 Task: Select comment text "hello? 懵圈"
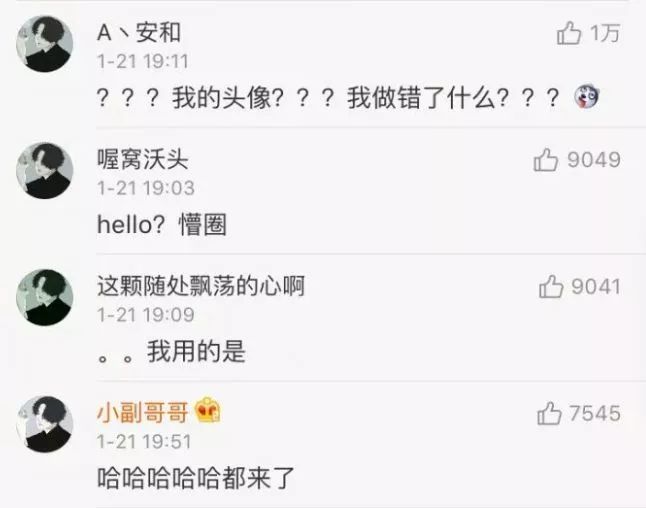click(x=162, y=225)
